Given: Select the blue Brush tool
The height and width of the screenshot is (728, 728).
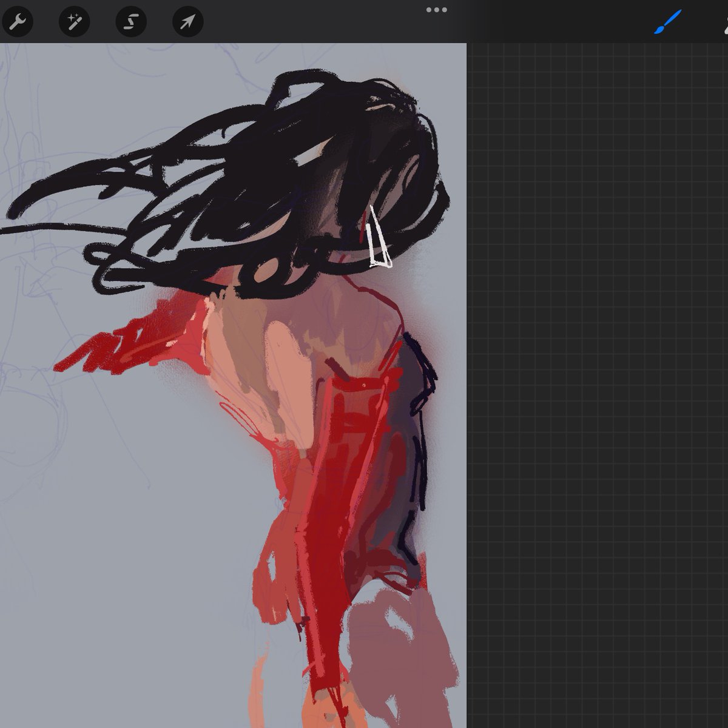Looking at the screenshot, I should click(x=668, y=22).
